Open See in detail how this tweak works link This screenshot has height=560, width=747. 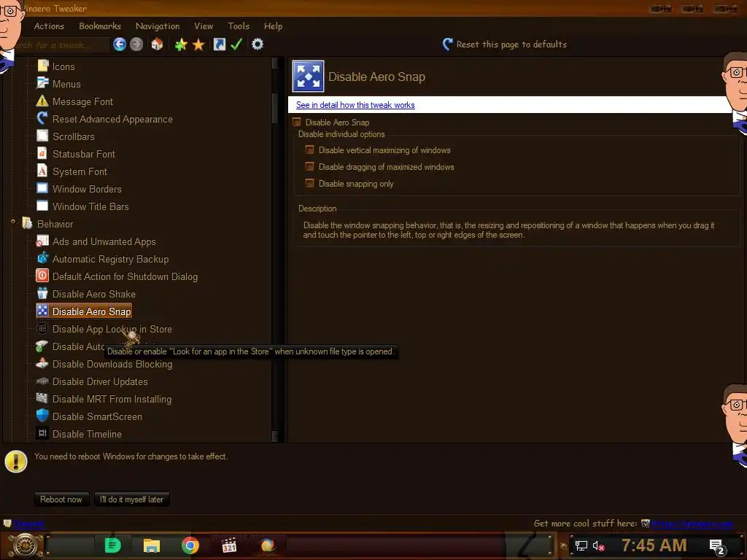pyautogui.click(x=355, y=105)
